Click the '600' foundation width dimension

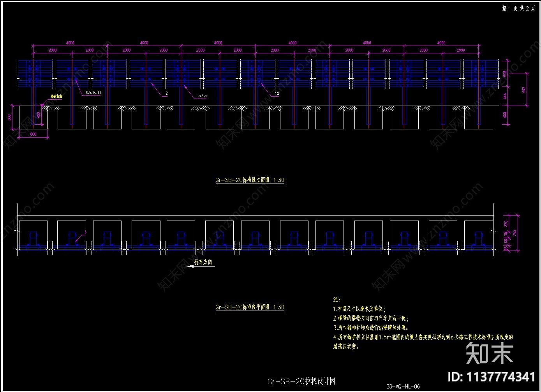click(x=33, y=134)
